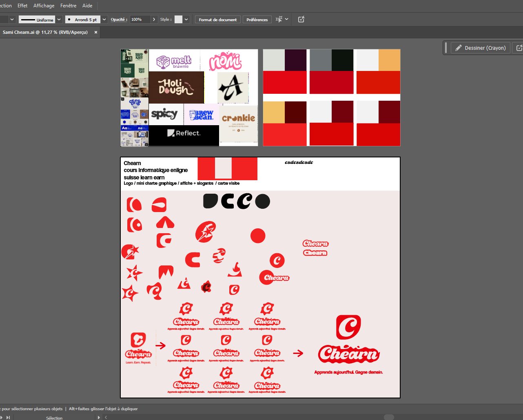The width and height of the screenshot is (523, 420).
Task: Click the dark purple palette swatch
Action: click(x=295, y=60)
